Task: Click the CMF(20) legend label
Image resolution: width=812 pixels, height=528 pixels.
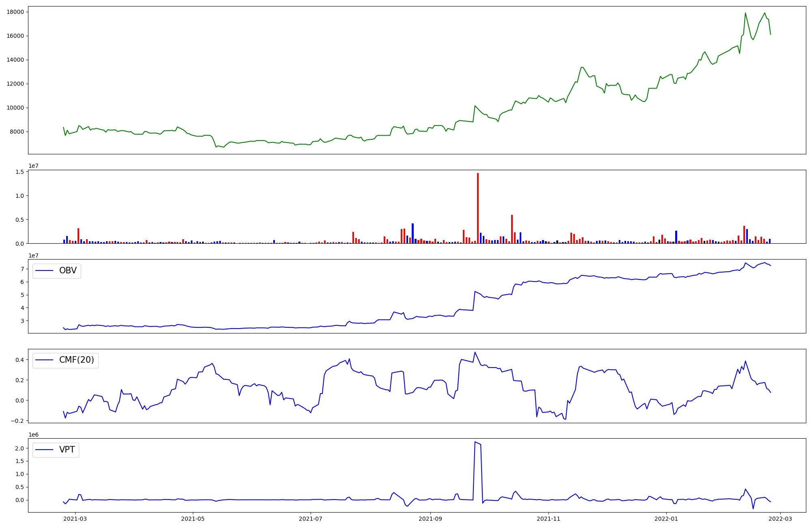Action: tap(76, 360)
